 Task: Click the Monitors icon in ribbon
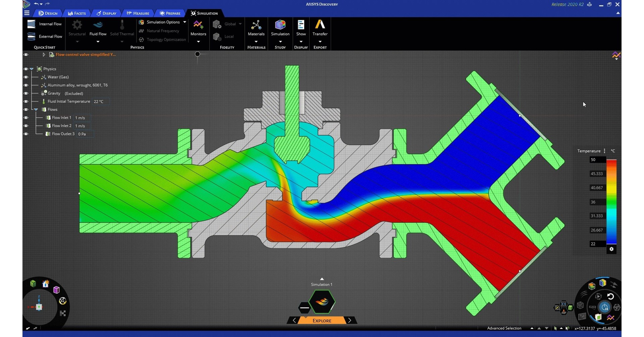click(198, 24)
